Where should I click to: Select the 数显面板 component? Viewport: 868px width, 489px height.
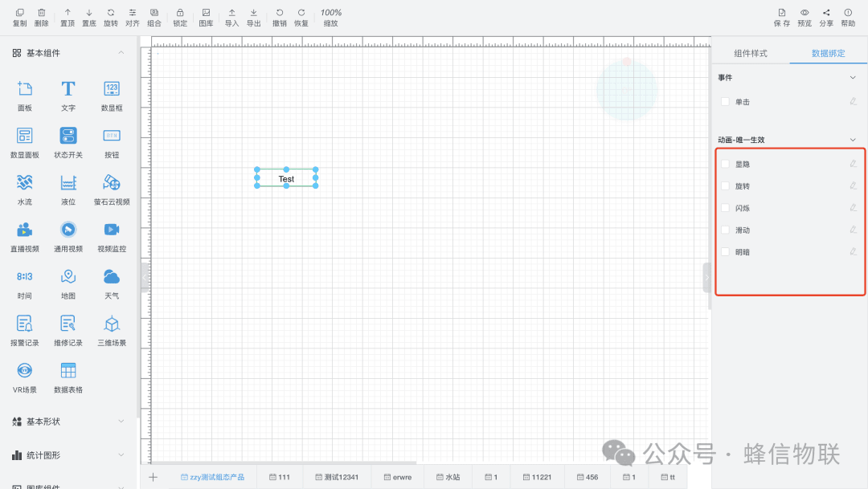(x=25, y=143)
